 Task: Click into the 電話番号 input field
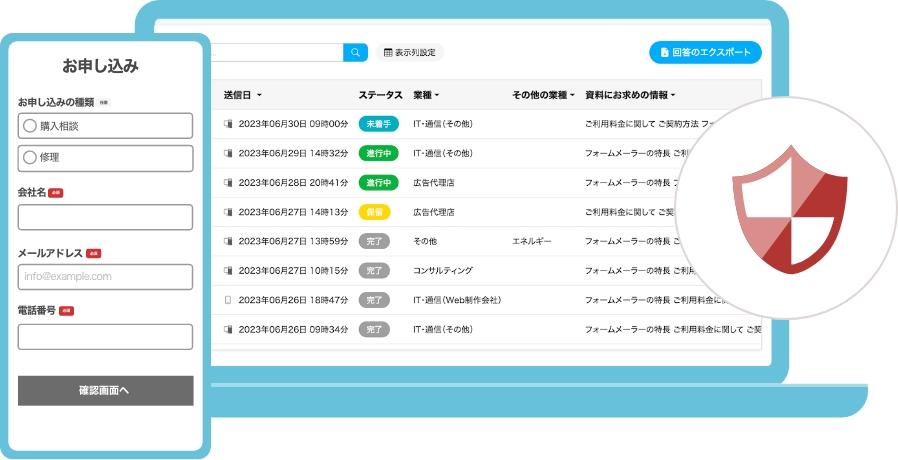coord(105,337)
